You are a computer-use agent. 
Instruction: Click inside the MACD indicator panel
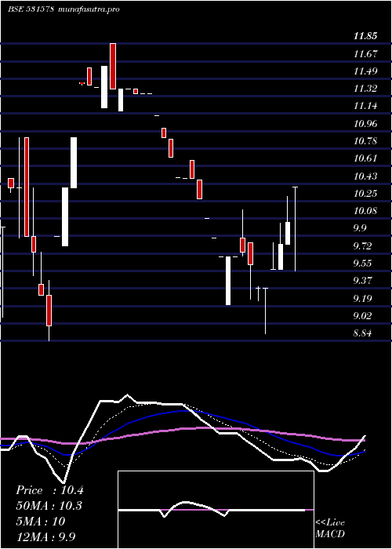[216, 510]
